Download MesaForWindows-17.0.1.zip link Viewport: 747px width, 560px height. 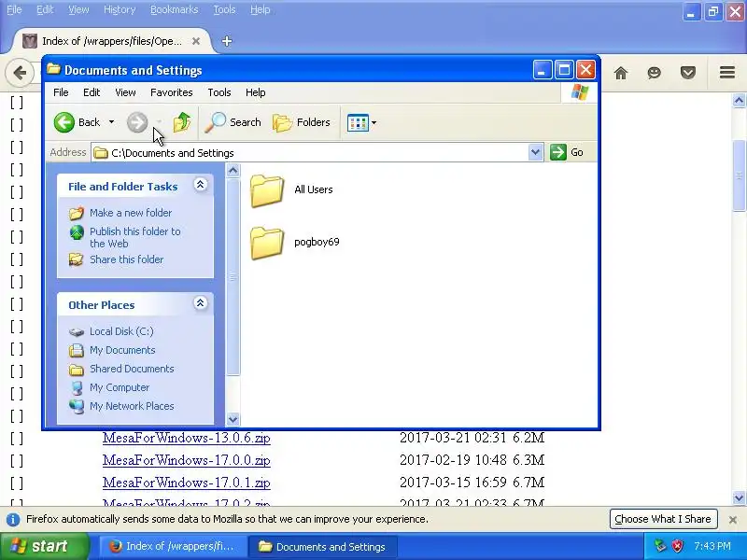click(186, 483)
